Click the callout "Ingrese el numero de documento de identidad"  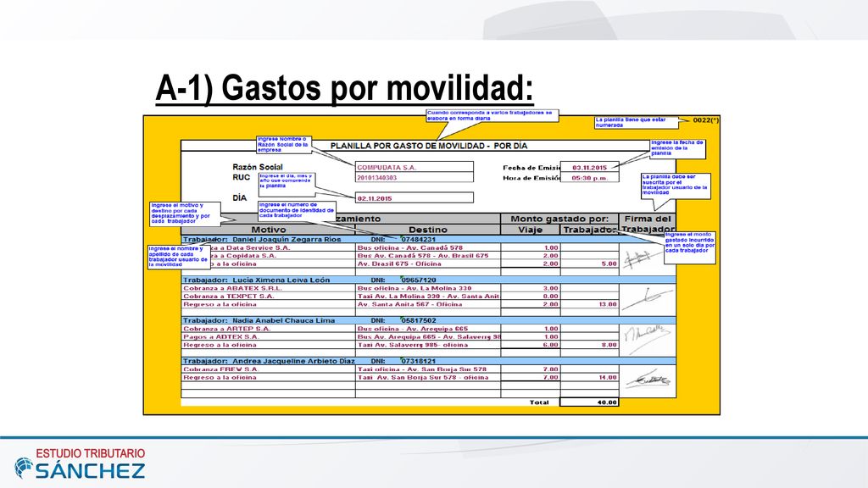click(x=297, y=210)
